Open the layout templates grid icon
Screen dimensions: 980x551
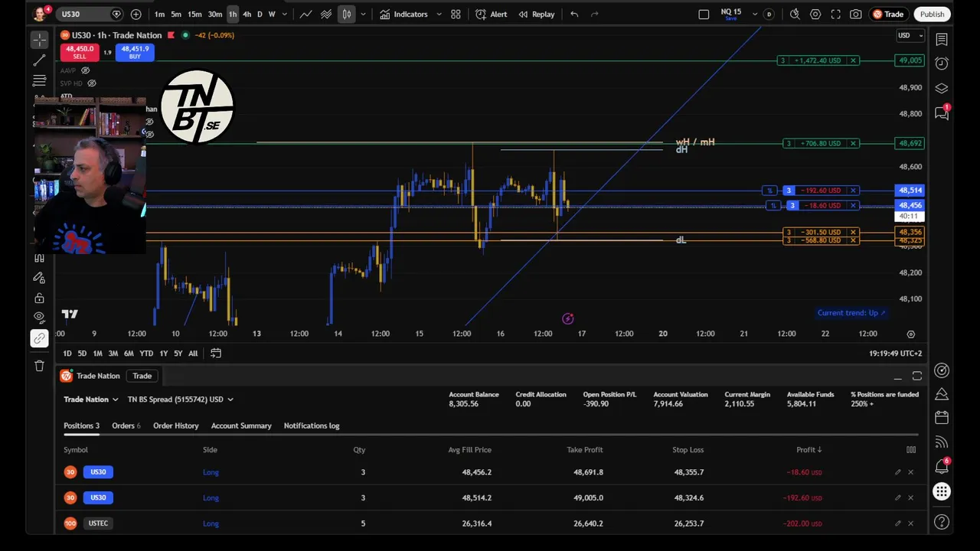click(x=456, y=14)
